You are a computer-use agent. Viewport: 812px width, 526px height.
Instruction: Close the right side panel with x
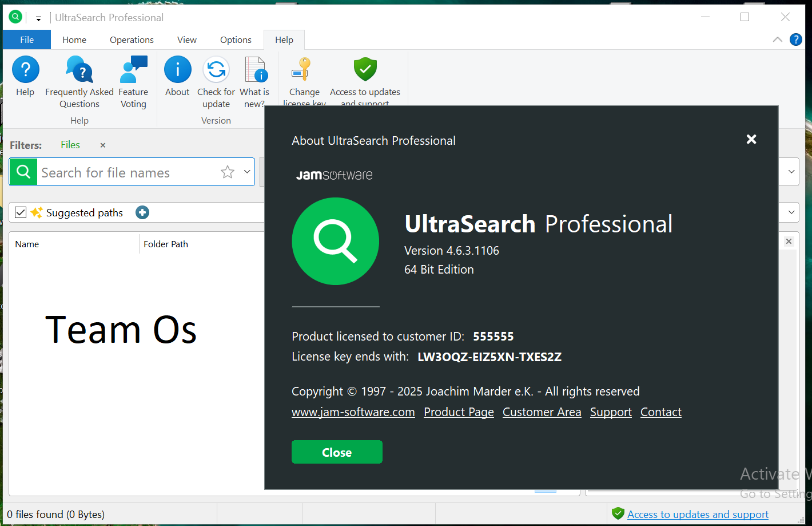click(x=789, y=242)
